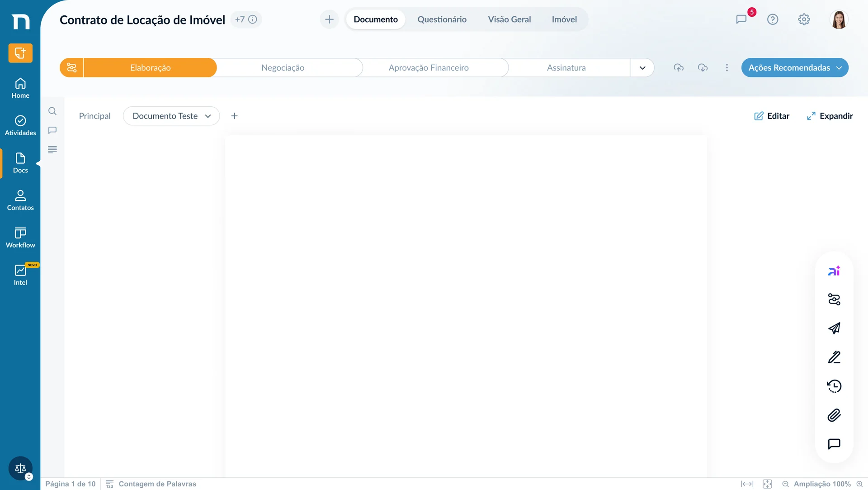Click the cloud download icon

tap(703, 67)
